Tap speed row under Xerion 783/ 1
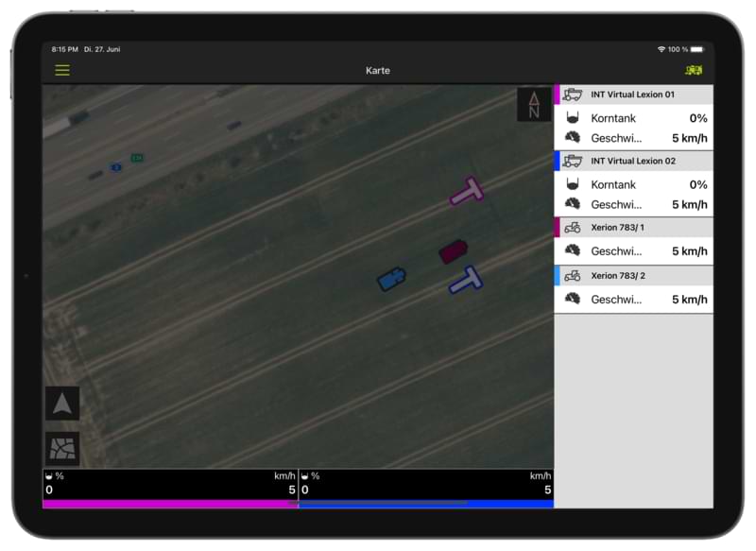The height and width of the screenshot is (551, 756). (x=633, y=250)
